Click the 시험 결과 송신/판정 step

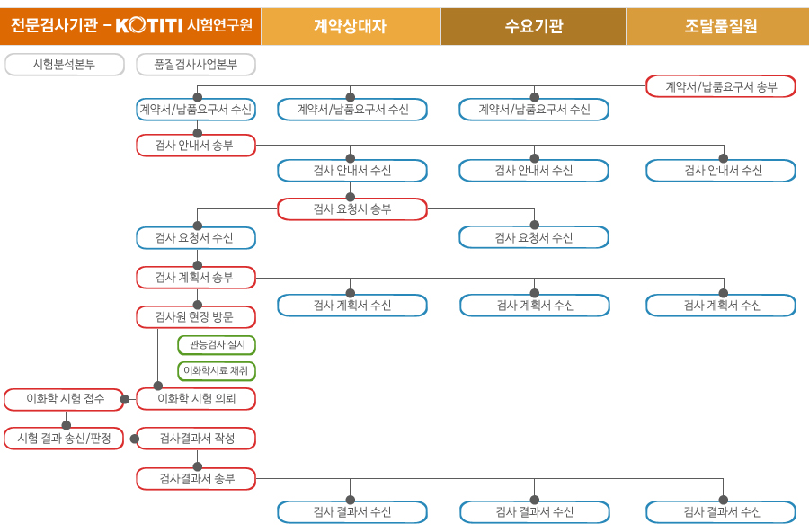pyautogui.click(x=65, y=439)
